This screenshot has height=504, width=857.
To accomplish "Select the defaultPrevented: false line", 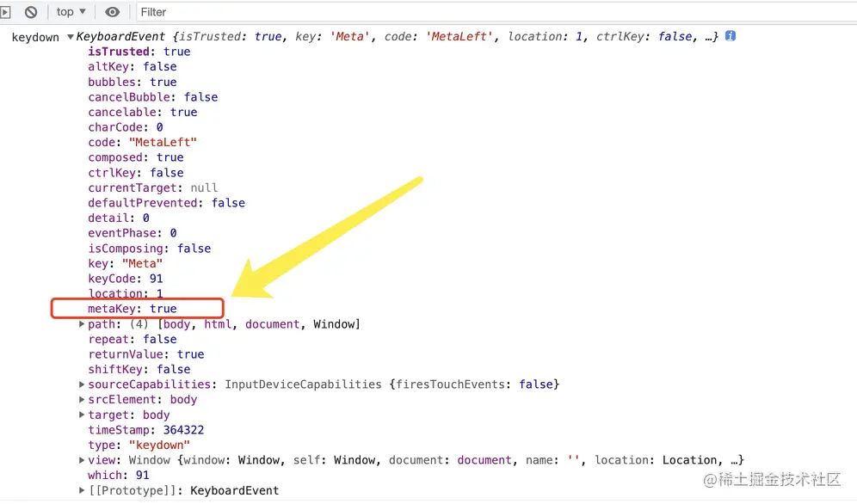I will click(167, 203).
